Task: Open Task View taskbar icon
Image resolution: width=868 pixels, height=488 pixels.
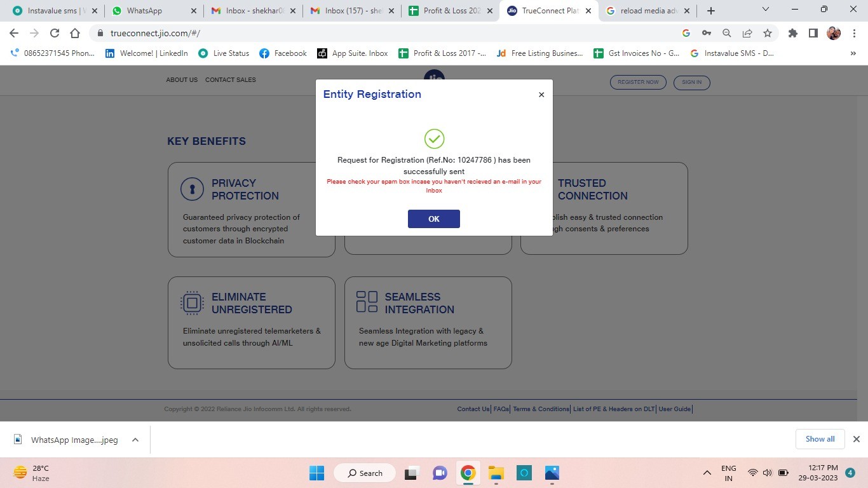Action: pos(412,473)
